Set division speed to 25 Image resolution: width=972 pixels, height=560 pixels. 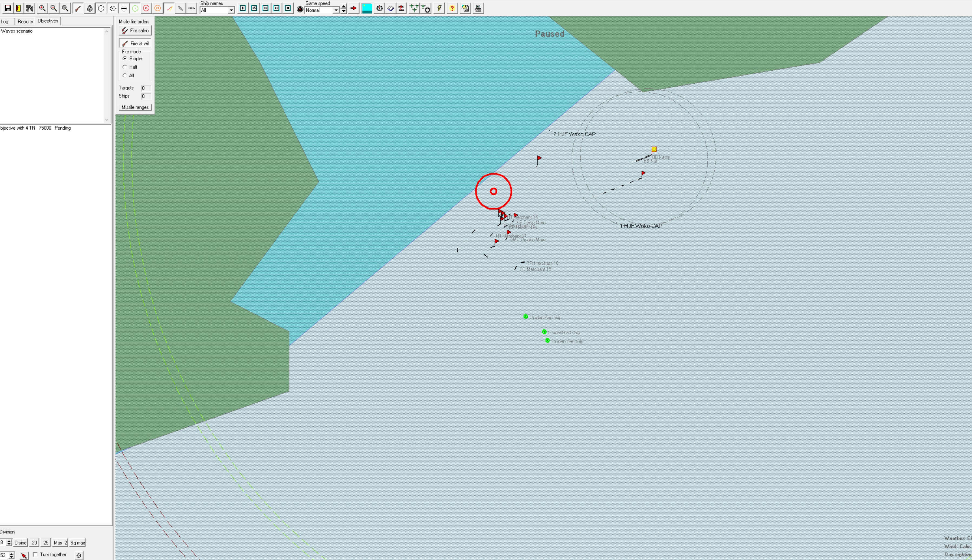[x=46, y=543]
